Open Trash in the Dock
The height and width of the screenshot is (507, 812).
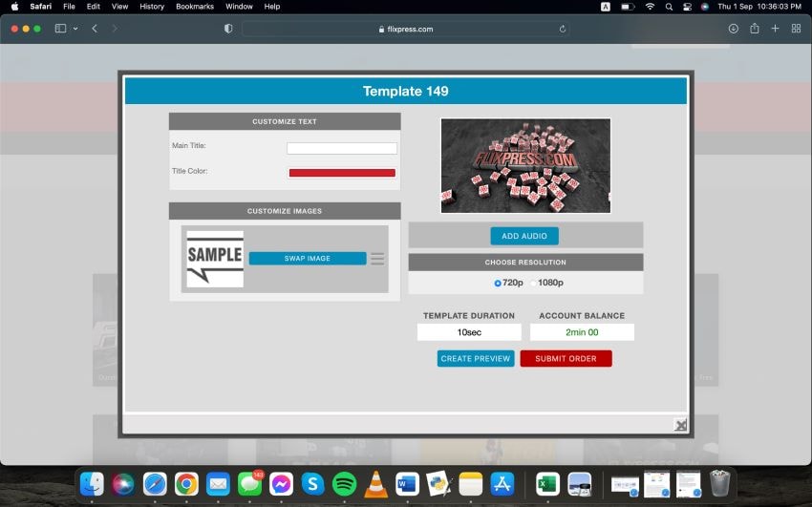719,484
